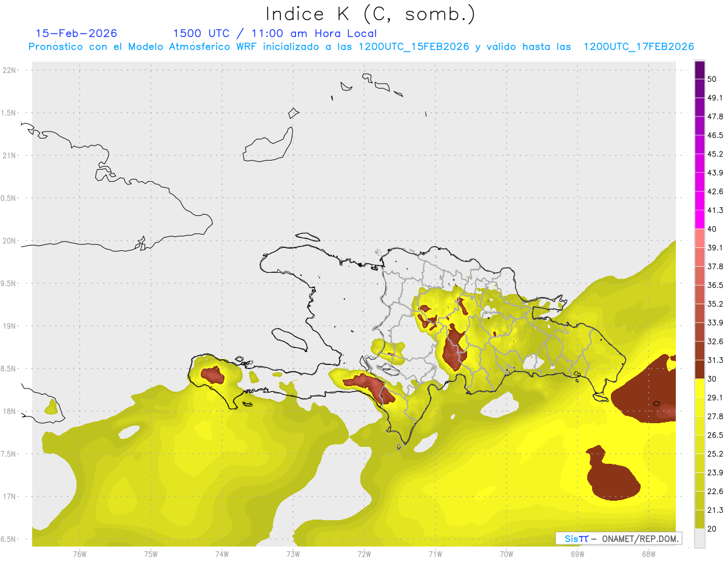Click the '1200UTC_15FEB2026' initialization time

tap(414, 47)
